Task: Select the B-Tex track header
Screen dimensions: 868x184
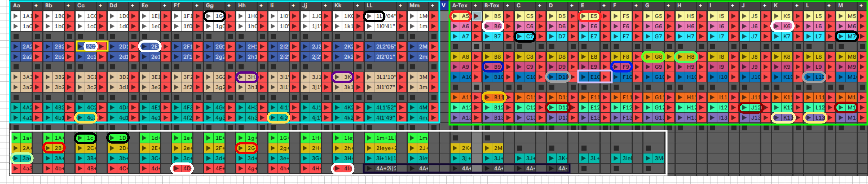Action: point(493,5)
